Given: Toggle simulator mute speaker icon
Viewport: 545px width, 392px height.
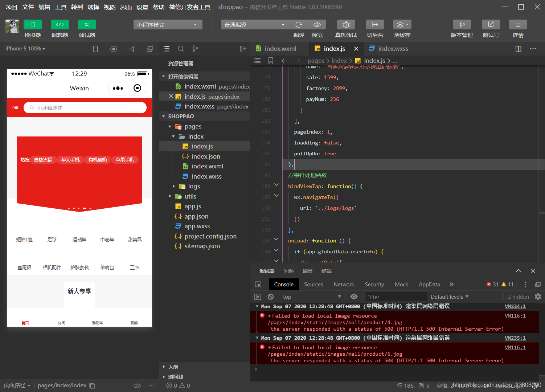Looking at the screenshot, I should click(x=132, y=49).
